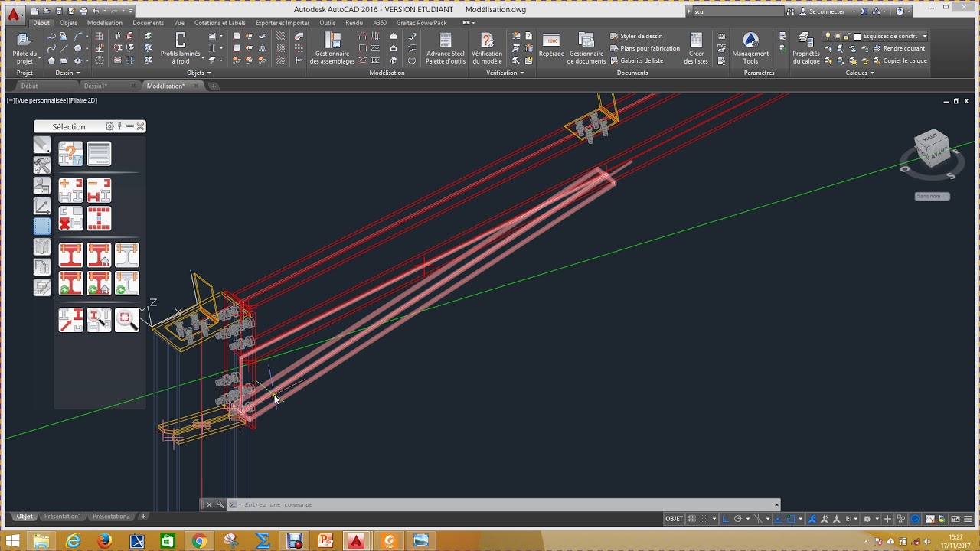
Task: Click the customization hamburger icon in status bar
Action: point(966,518)
